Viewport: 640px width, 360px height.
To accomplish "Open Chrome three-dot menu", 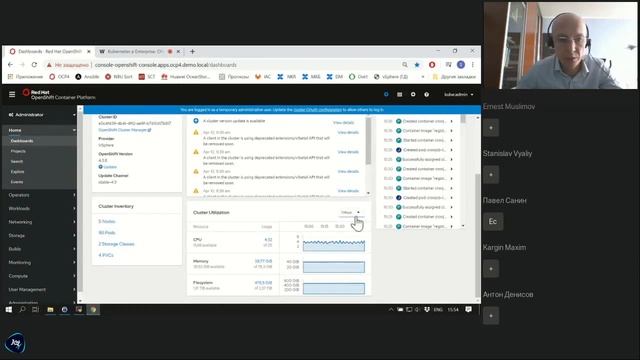I will click(473, 64).
